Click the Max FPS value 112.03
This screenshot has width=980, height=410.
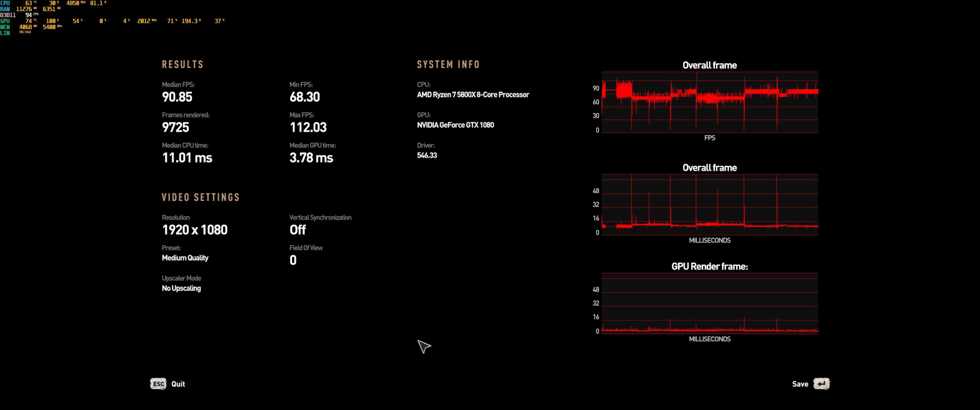point(308,127)
